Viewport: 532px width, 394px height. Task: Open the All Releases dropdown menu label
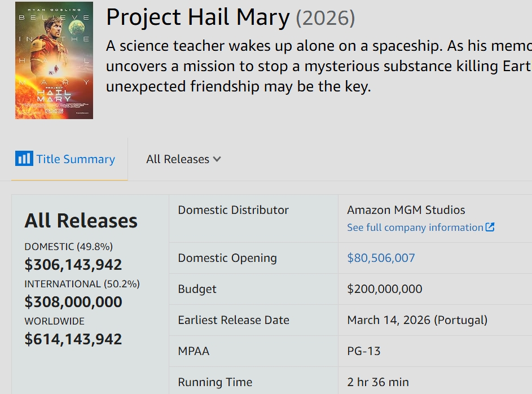pyautogui.click(x=177, y=159)
